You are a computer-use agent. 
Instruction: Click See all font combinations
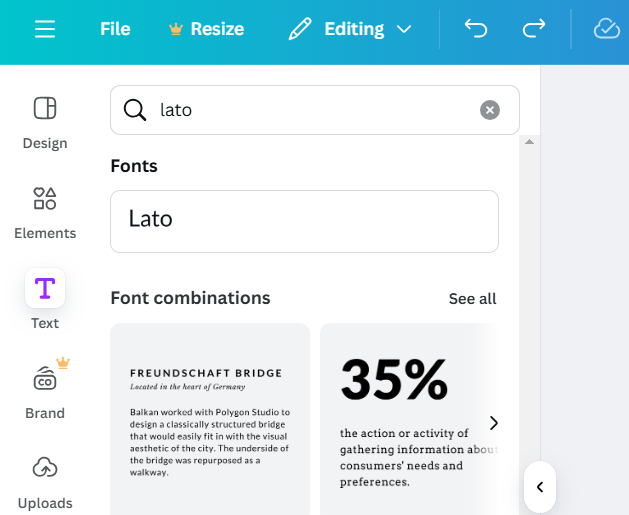[472, 299]
